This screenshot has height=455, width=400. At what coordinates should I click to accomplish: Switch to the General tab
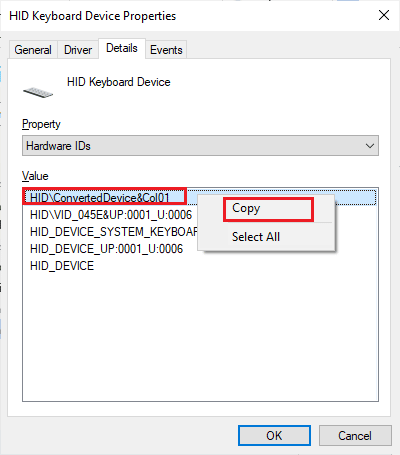(x=33, y=50)
